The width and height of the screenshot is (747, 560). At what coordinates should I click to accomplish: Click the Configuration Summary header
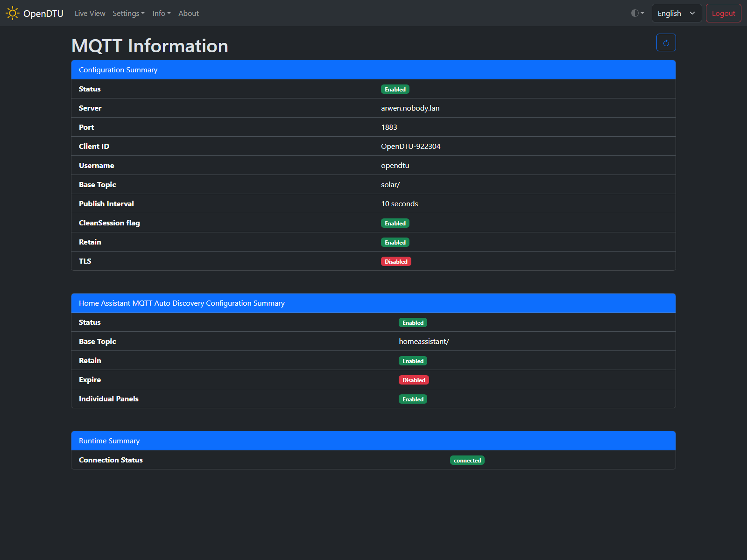coord(373,70)
